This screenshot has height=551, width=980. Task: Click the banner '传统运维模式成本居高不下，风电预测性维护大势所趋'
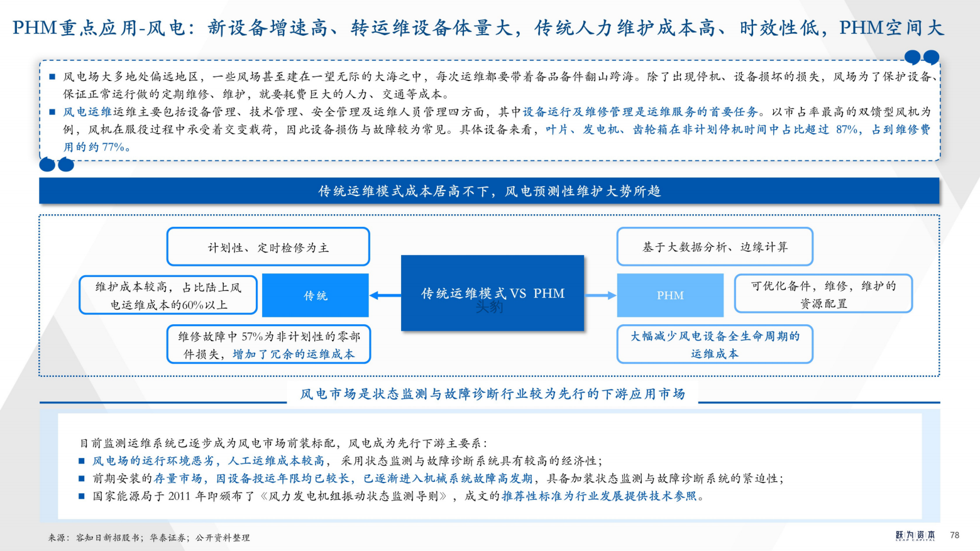489,191
